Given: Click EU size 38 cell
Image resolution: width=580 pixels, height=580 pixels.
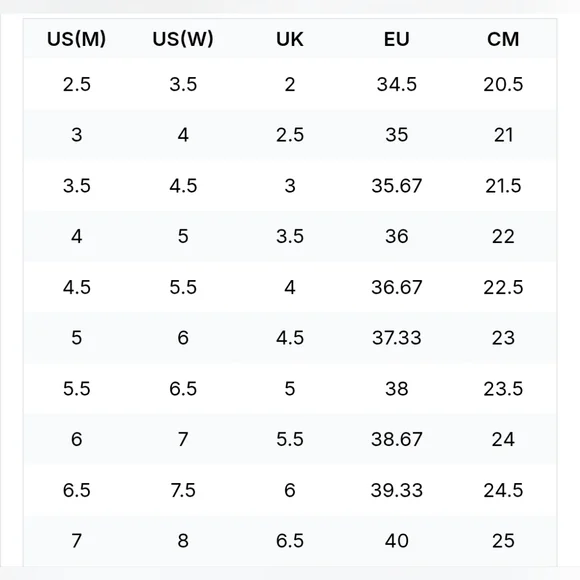Looking at the screenshot, I should point(397,389).
